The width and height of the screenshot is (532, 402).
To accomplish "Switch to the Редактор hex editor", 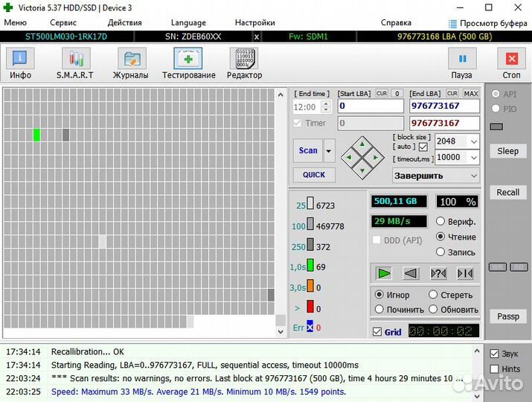I will 244,63.
